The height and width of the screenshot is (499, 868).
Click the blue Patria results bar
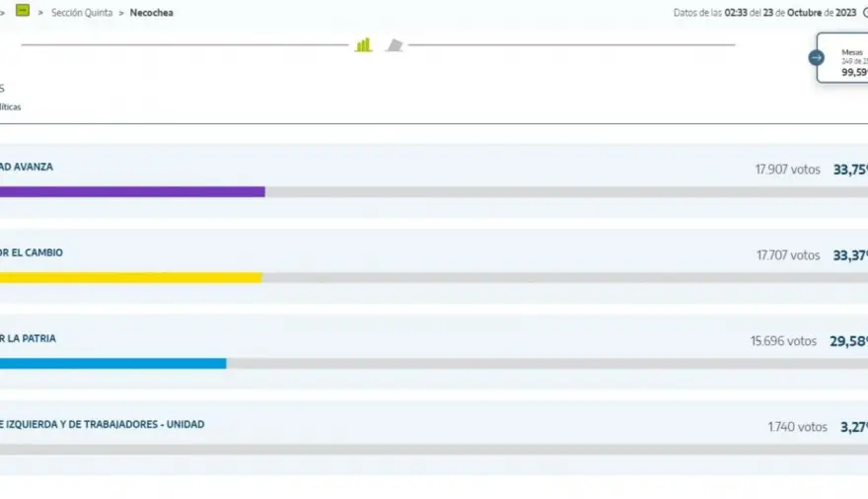[112, 364]
